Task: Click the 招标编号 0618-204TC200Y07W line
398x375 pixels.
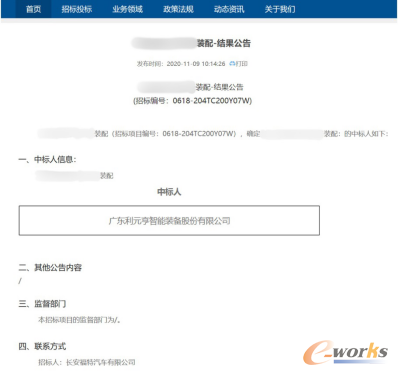Action: [192, 101]
